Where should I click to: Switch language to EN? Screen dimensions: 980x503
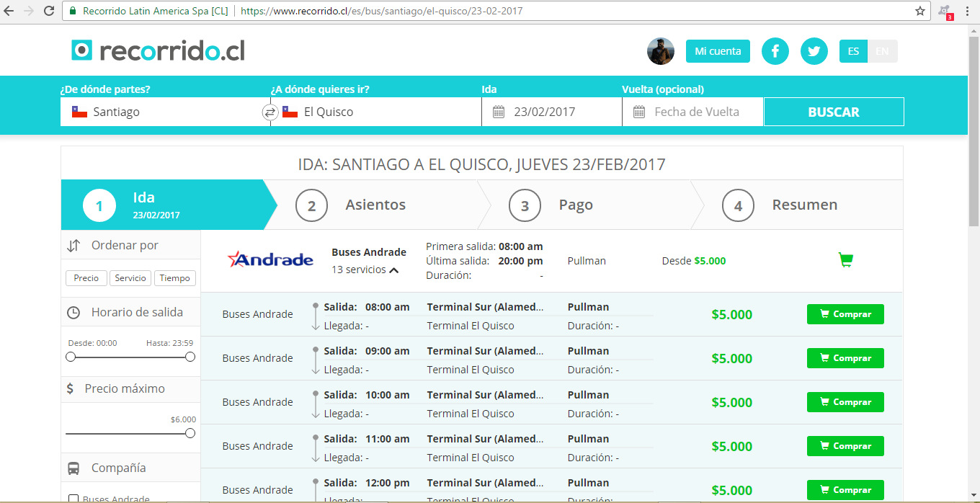(x=882, y=51)
